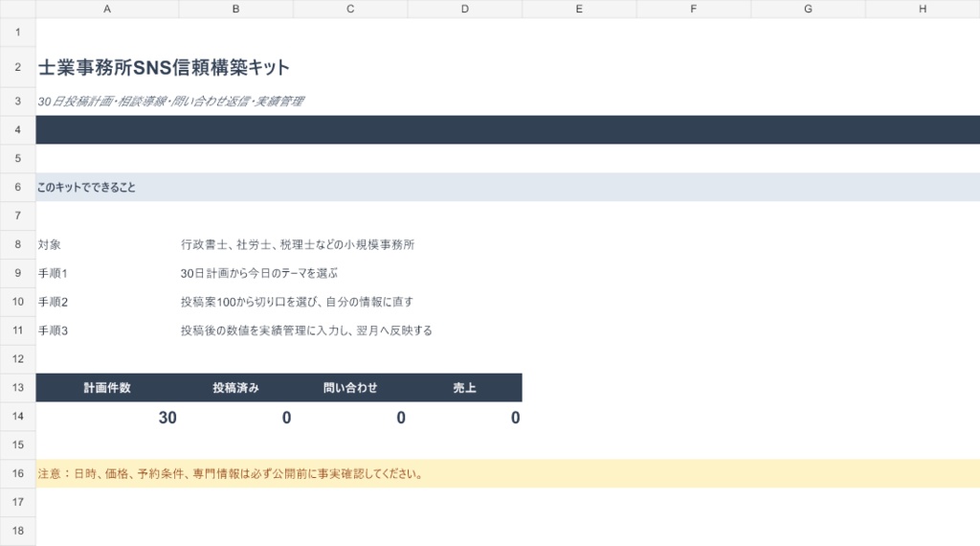This screenshot has height=546, width=980.
Task: Click header cell 問い合わせ
Action: (350, 388)
